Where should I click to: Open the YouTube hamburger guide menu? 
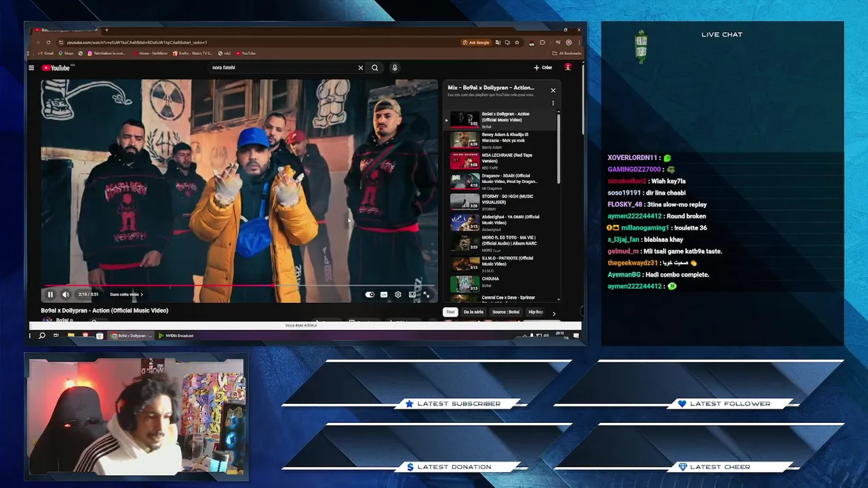coord(31,68)
